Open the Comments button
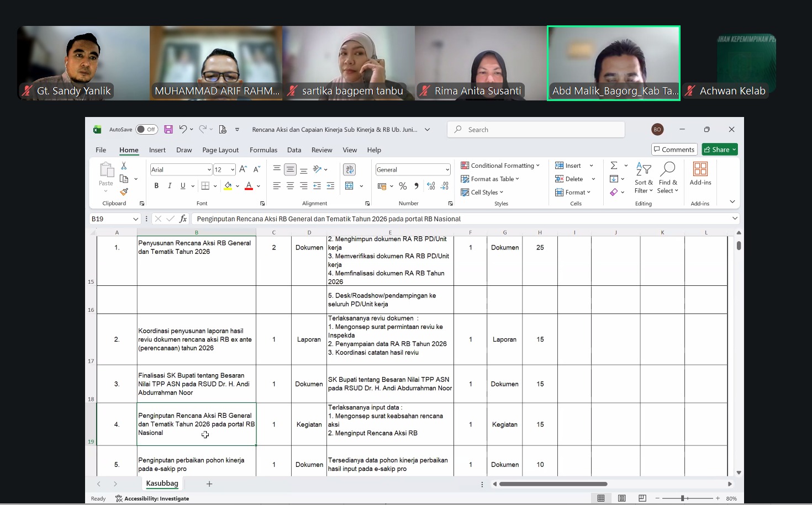This screenshot has width=812, height=505. point(674,150)
